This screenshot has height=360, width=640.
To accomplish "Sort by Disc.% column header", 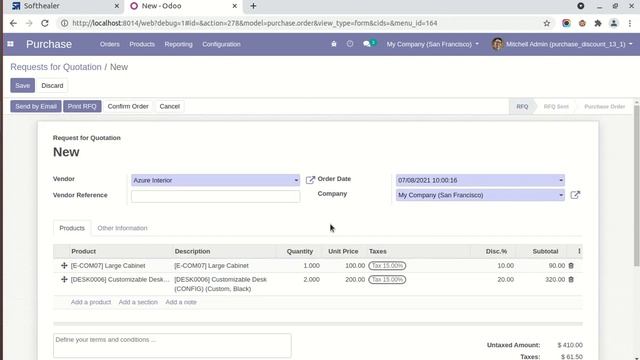I will point(496,251).
